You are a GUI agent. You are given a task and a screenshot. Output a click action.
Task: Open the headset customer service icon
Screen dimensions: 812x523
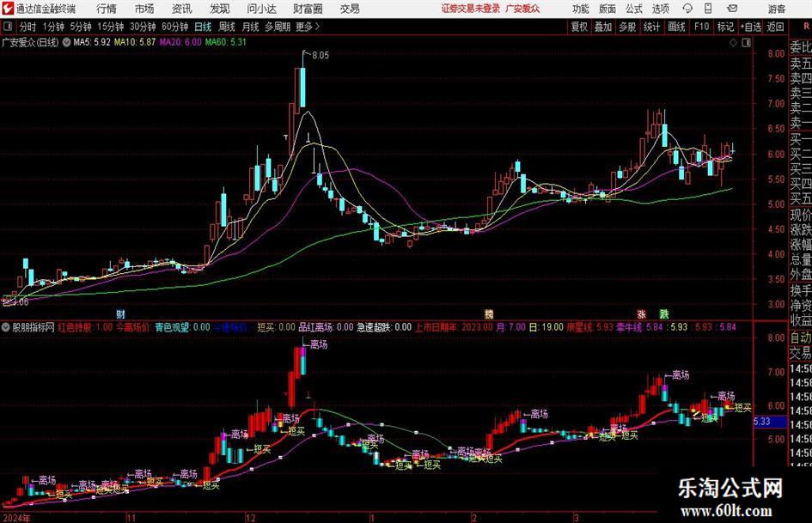pos(687,9)
